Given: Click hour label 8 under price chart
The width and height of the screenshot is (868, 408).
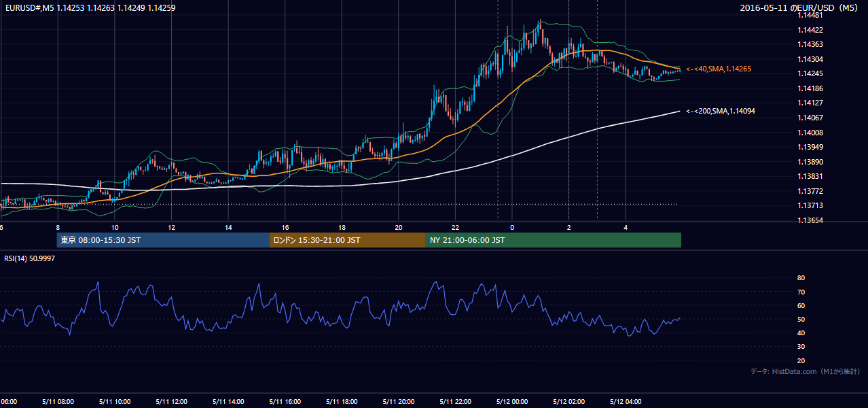Looking at the screenshot, I should 58,227.
